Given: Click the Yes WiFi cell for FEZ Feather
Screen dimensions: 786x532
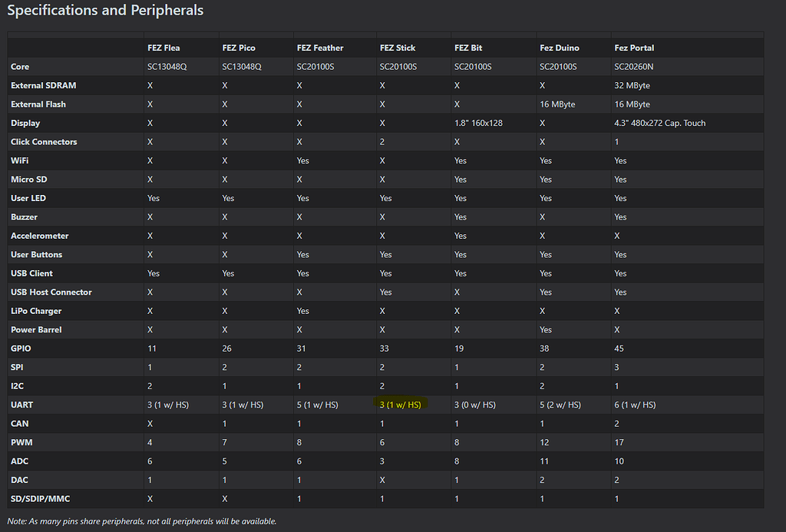Looking at the screenshot, I should pyautogui.click(x=302, y=160).
